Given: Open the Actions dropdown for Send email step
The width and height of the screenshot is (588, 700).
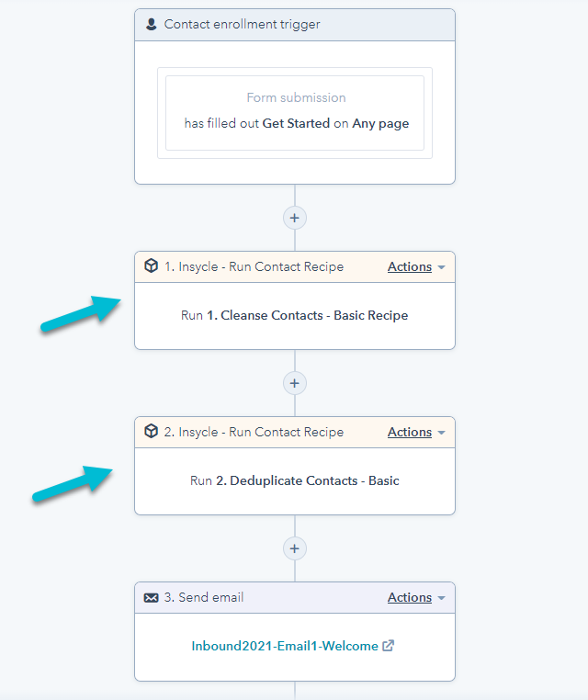Looking at the screenshot, I should (x=410, y=597).
